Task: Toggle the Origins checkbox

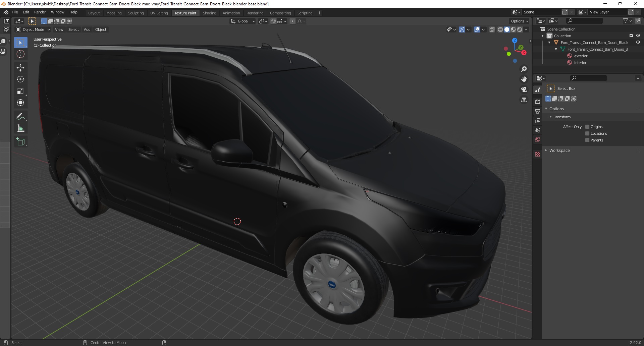Action: [587, 127]
